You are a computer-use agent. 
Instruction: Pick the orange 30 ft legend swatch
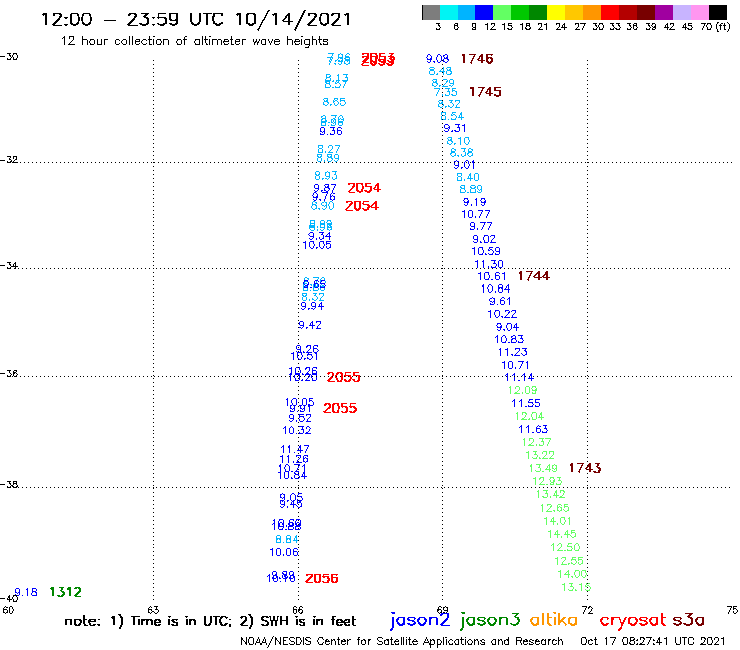coord(592,12)
